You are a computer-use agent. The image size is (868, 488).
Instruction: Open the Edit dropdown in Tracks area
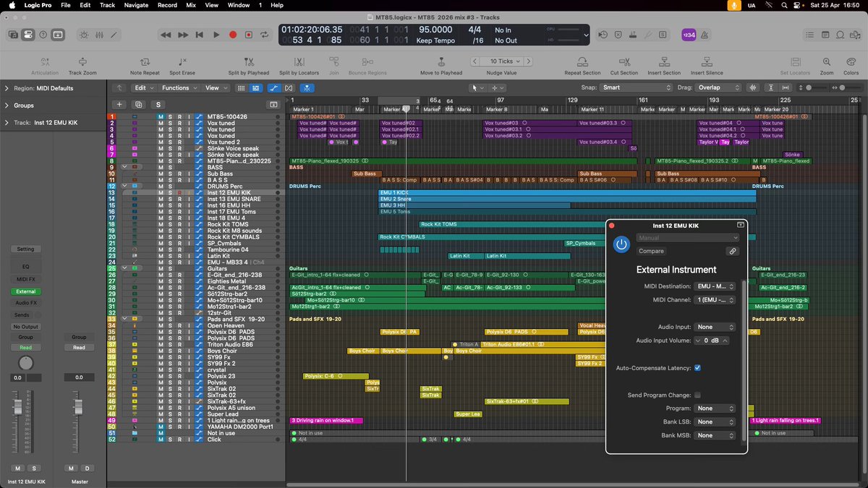pyautogui.click(x=143, y=88)
